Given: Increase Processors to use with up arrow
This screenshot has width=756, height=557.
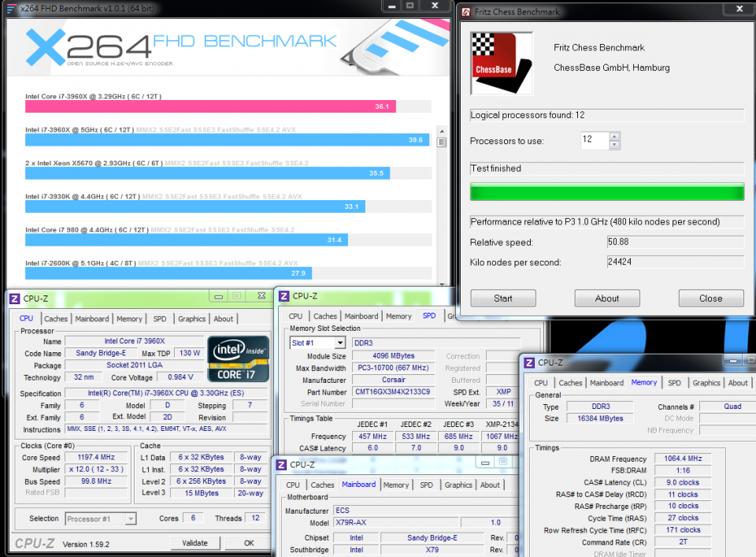Looking at the screenshot, I should pos(614,136).
